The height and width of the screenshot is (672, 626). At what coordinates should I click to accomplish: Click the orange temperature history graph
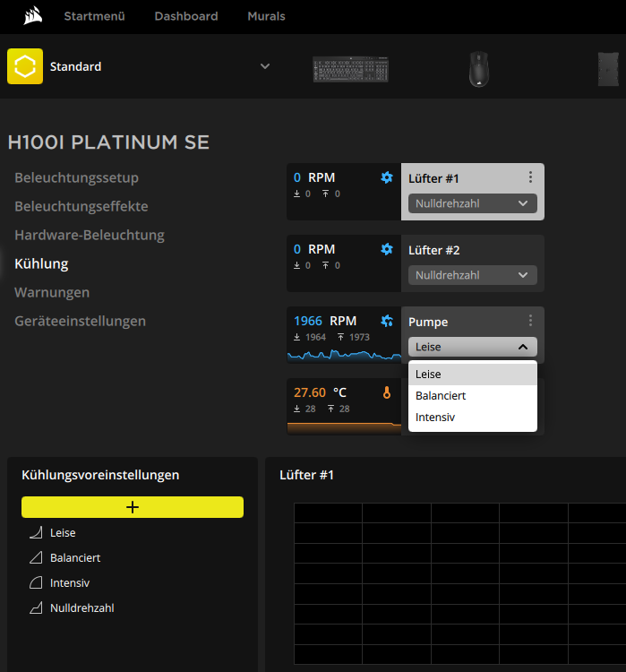point(344,427)
